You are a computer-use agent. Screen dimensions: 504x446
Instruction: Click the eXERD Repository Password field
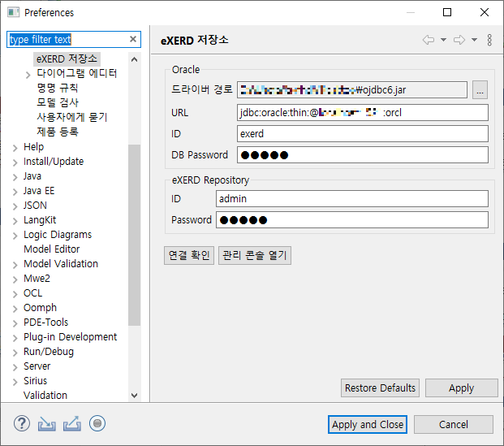click(352, 220)
